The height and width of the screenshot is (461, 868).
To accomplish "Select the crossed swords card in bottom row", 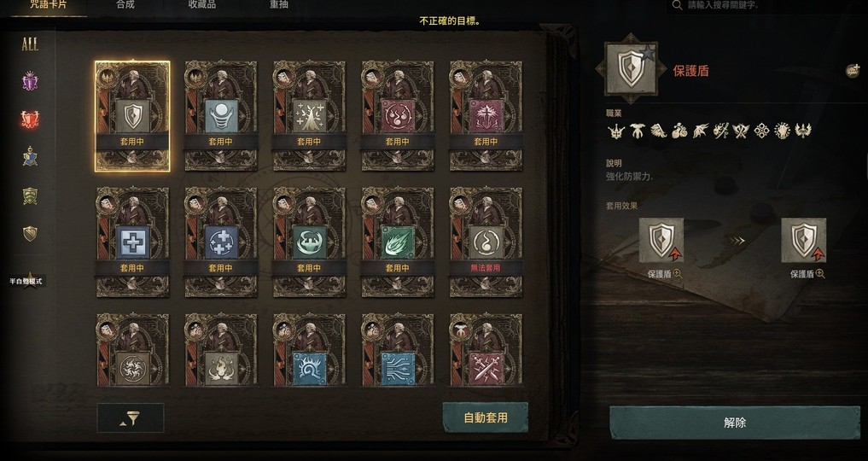I will pos(486,350).
